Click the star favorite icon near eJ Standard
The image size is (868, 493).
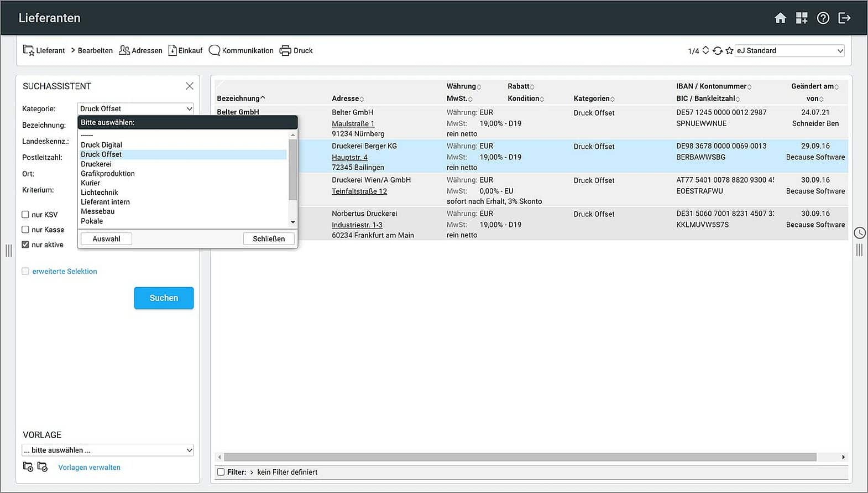[x=729, y=51]
